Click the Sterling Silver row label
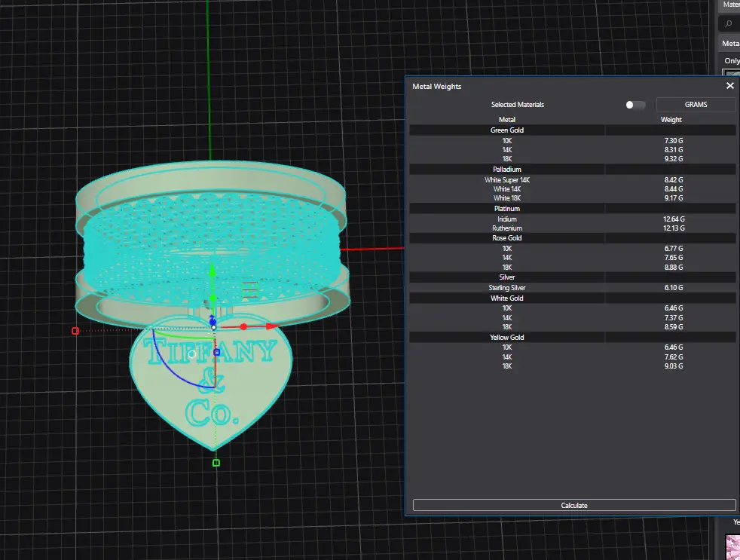Image resolution: width=740 pixels, height=560 pixels. click(x=507, y=288)
